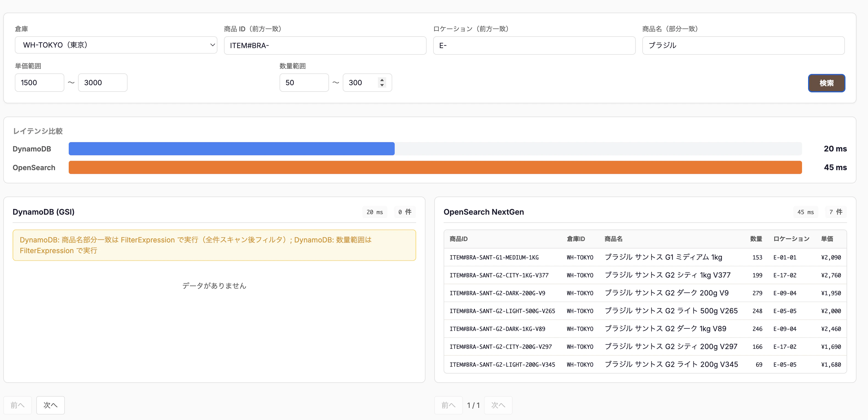Decrease max quantity with stepper down arrow
The width and height of the screenshot is (868, 420).
(382, 85)
